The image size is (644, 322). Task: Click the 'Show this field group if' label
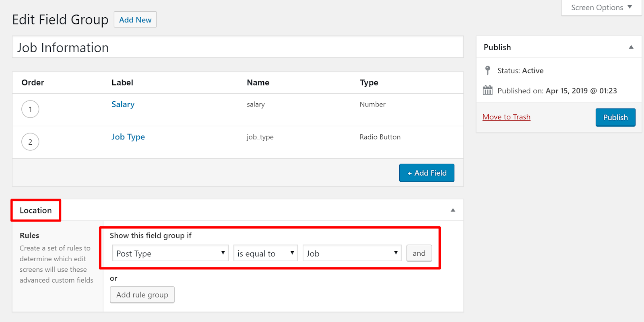coord(151,236)
